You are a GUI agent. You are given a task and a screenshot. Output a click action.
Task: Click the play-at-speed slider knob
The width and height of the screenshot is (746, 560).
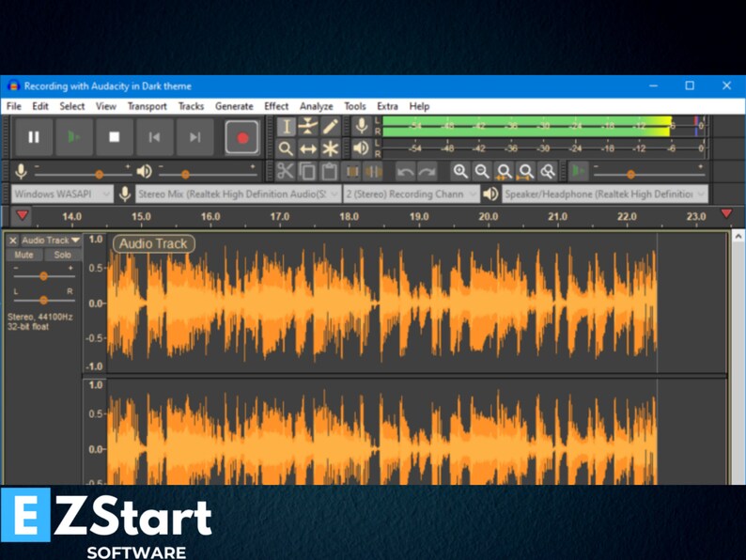630,175
